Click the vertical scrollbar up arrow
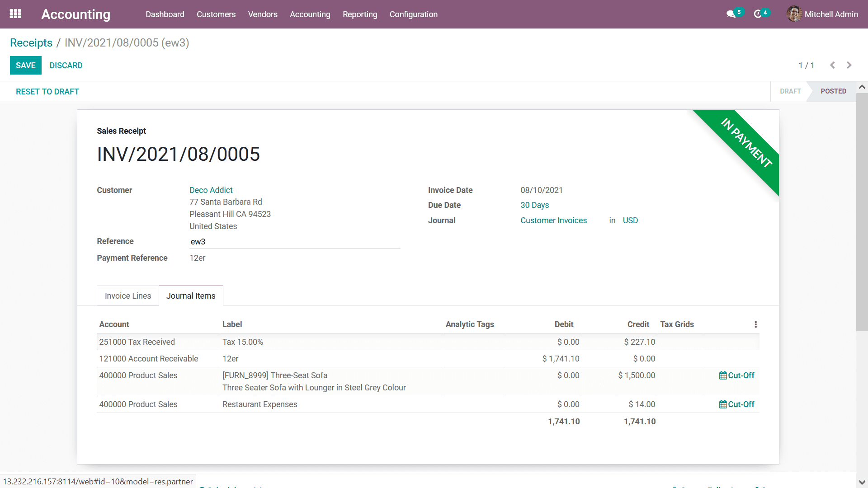 (x=862, y=87)
